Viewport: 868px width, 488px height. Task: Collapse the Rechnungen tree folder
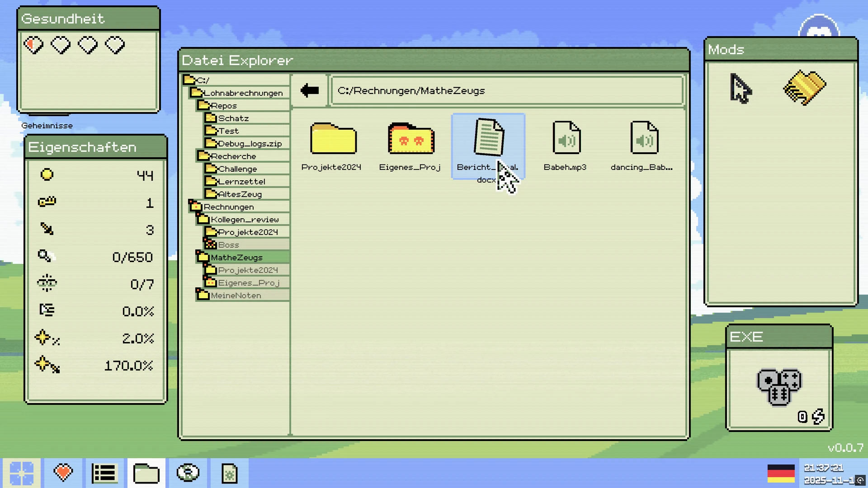[228, 207]
